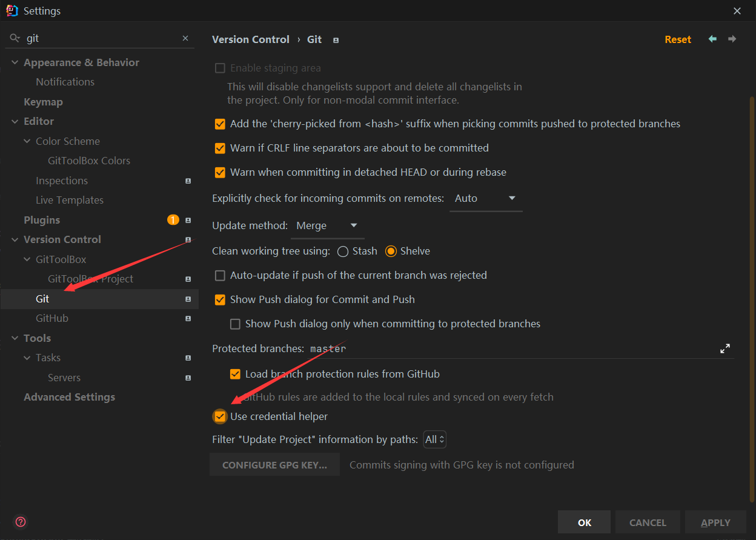Collapse the GitToolBox node
The image size is (756, 540).
coord(27,259)
